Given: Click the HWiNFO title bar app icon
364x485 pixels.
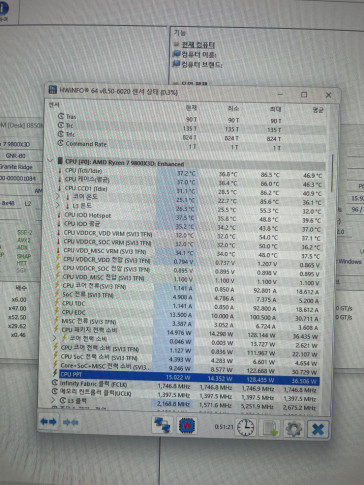Looking at the screenshot, I should pos(53,89).
